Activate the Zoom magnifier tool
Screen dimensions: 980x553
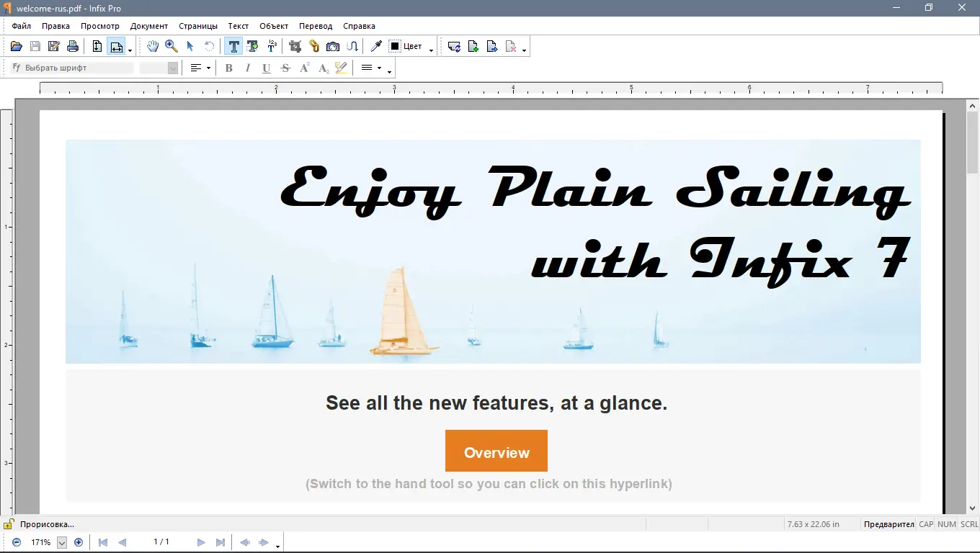(171, 46)
